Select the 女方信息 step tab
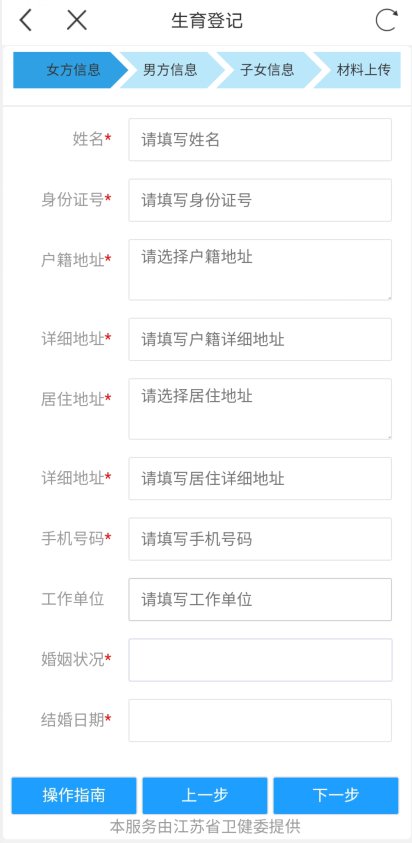 tap(70, 70)
